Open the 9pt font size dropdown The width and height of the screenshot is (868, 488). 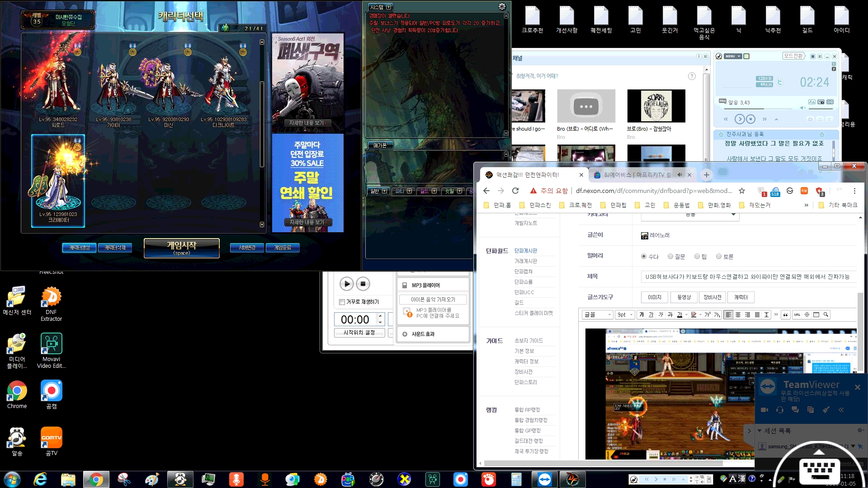click(x=625, y=315)
